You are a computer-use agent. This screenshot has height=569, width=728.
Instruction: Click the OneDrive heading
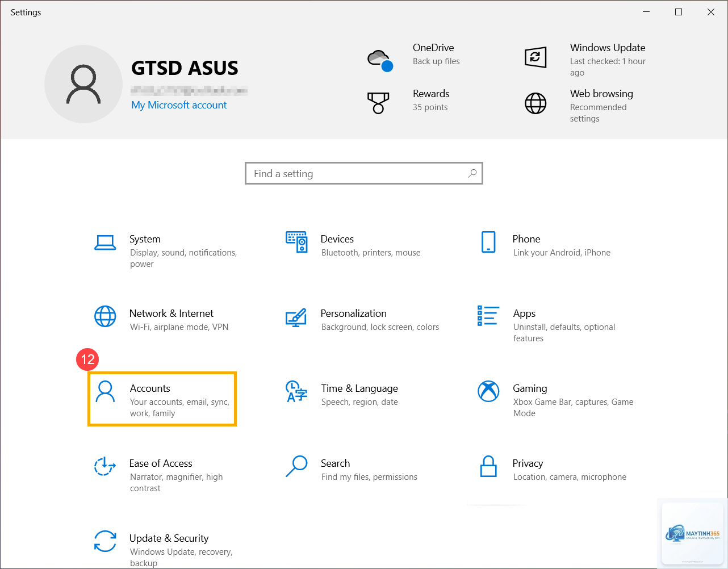(433, 48)
